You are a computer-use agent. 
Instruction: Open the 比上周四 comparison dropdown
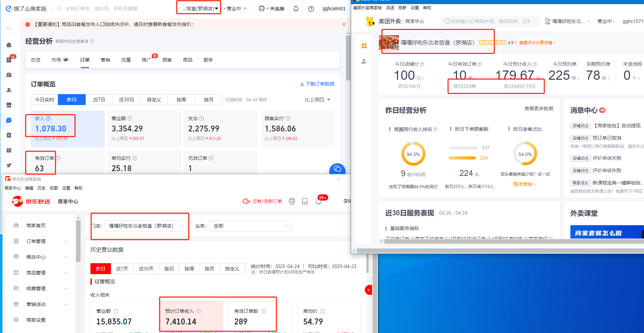click(317, 100)
